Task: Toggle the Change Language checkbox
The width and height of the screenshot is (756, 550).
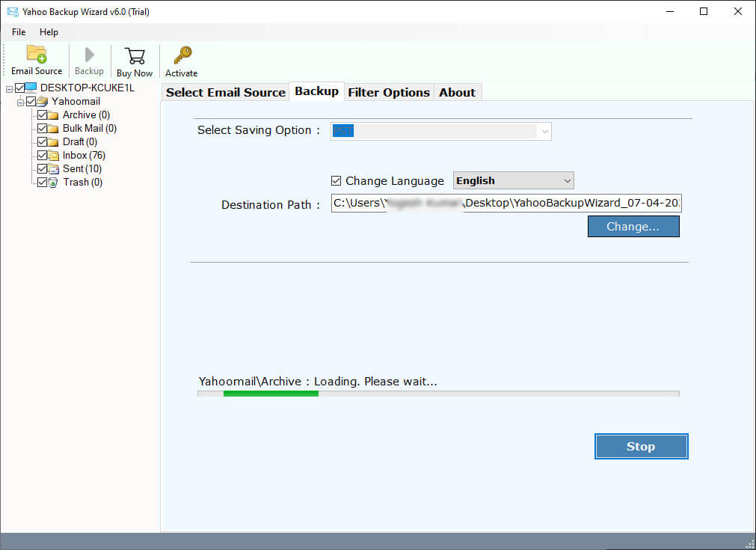Action: click(x=336, y=181)
